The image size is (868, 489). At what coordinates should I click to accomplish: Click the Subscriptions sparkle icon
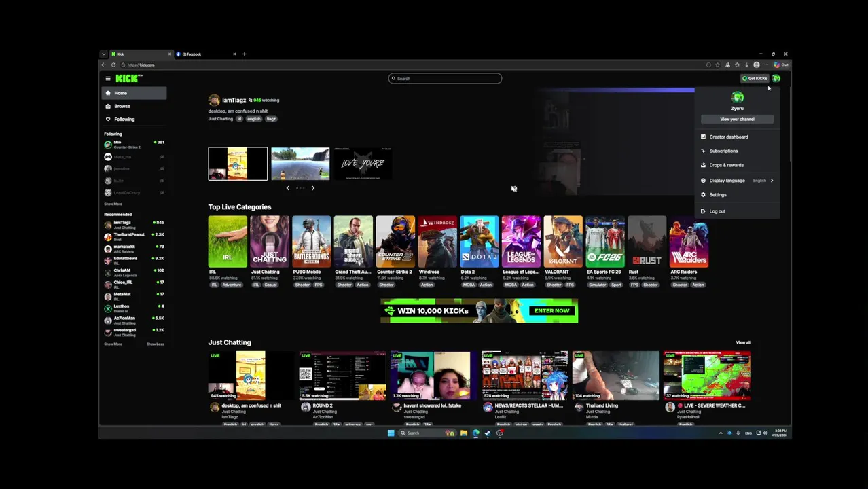[703, 151]
